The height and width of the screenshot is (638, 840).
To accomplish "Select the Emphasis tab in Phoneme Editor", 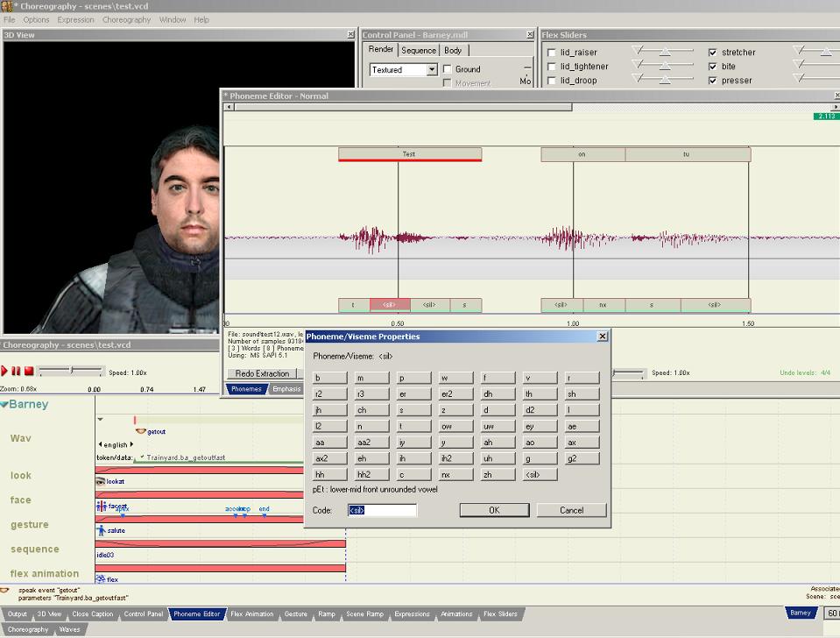I will (x=286, y=389).
